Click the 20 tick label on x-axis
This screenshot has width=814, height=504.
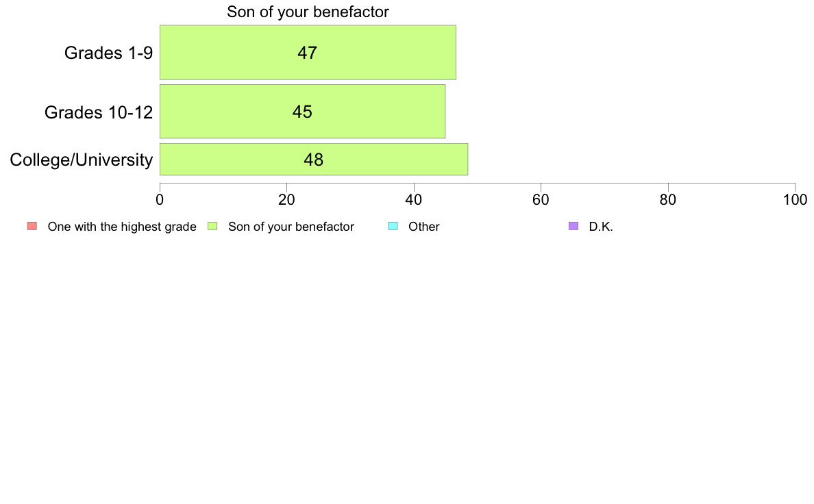tap(286, 200)
